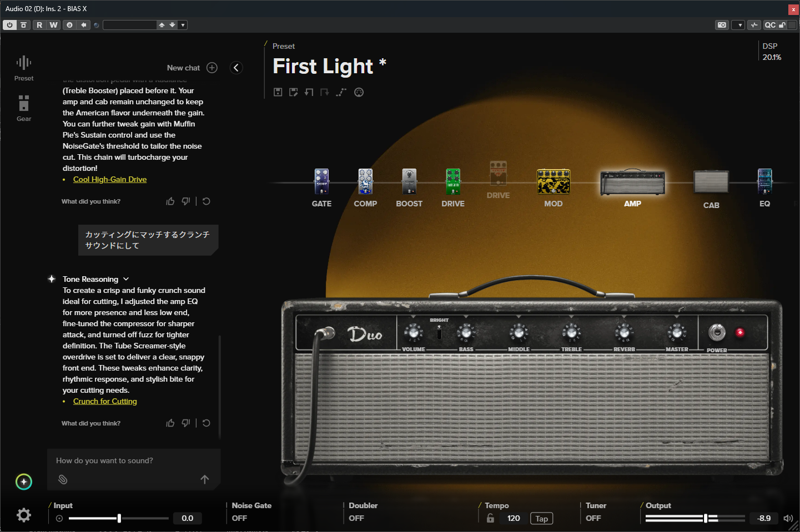Click the routing path icon under the preset
The height and width of the screenshot is (532, 800).
[341, 92]
